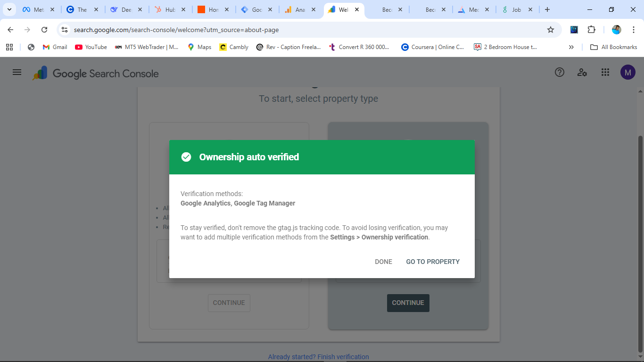Close the Job tab

[530, 9]
